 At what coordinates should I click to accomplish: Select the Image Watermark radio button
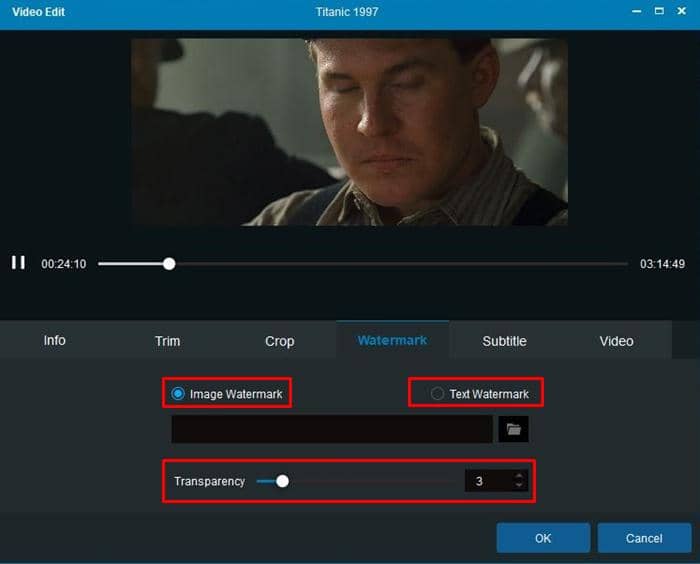click(x=178, y=393)
